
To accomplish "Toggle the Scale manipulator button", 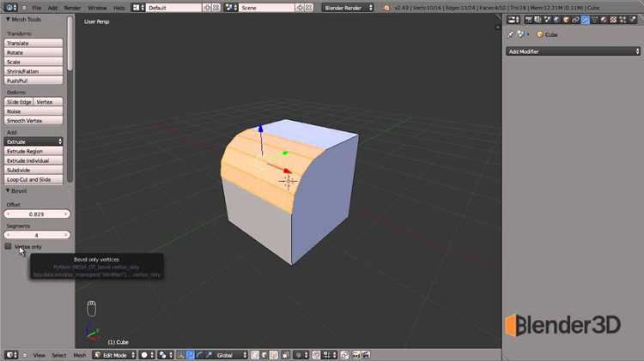I will pyautogui.click(x=209, y=355).
